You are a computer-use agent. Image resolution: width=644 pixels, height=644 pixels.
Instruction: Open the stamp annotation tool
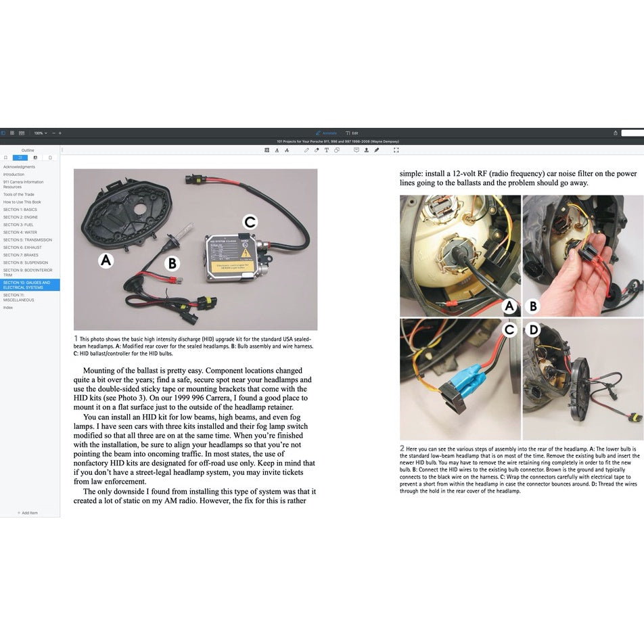(x=367, y=150)
